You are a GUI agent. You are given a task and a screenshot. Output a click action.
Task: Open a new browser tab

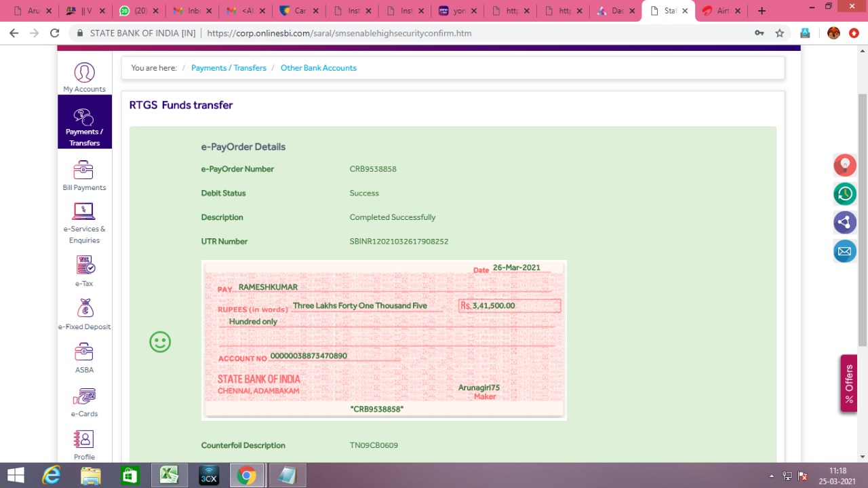click(x=762, y=11)
